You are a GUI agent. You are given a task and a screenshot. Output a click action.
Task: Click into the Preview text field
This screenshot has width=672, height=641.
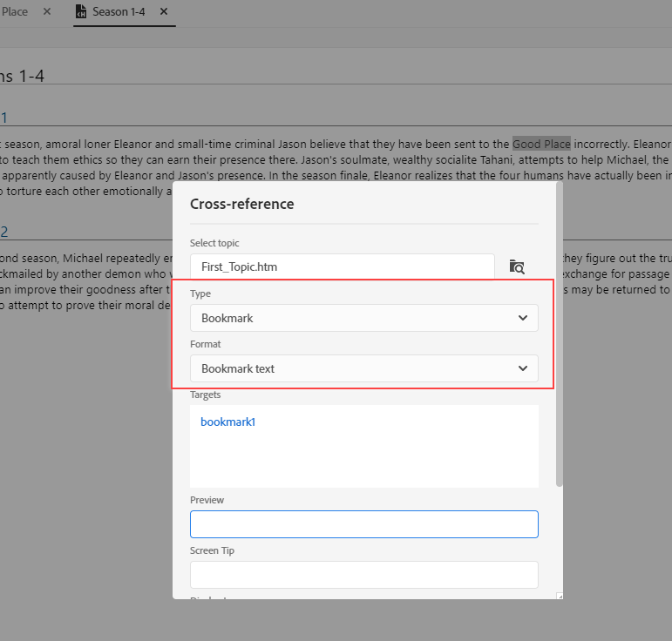pos(363,524)
